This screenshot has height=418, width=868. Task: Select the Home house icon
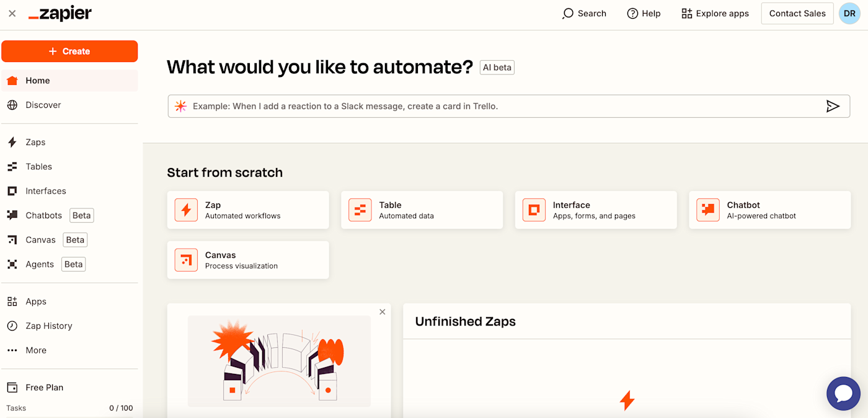12,81
